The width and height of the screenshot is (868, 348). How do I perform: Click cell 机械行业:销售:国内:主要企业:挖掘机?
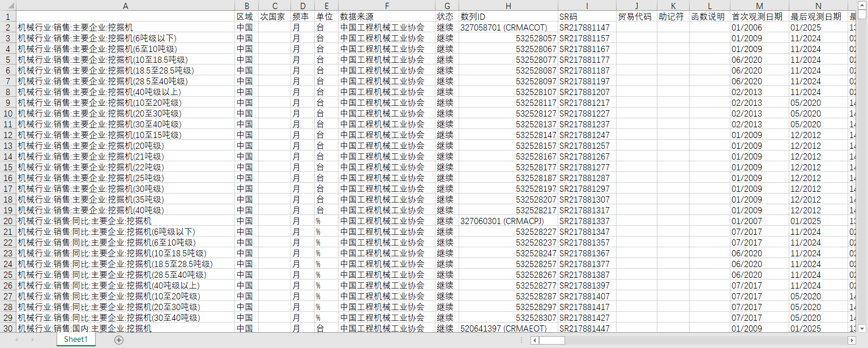125,328
